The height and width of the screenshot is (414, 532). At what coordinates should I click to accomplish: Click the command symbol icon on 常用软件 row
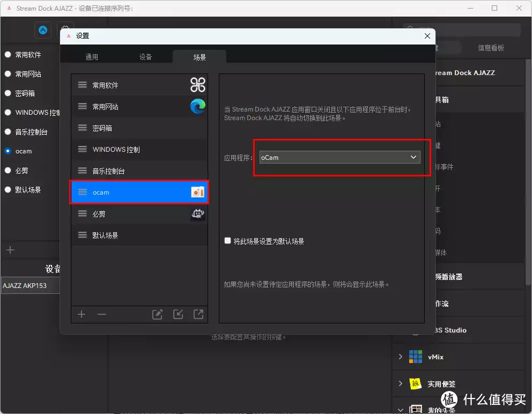(198, 85)
